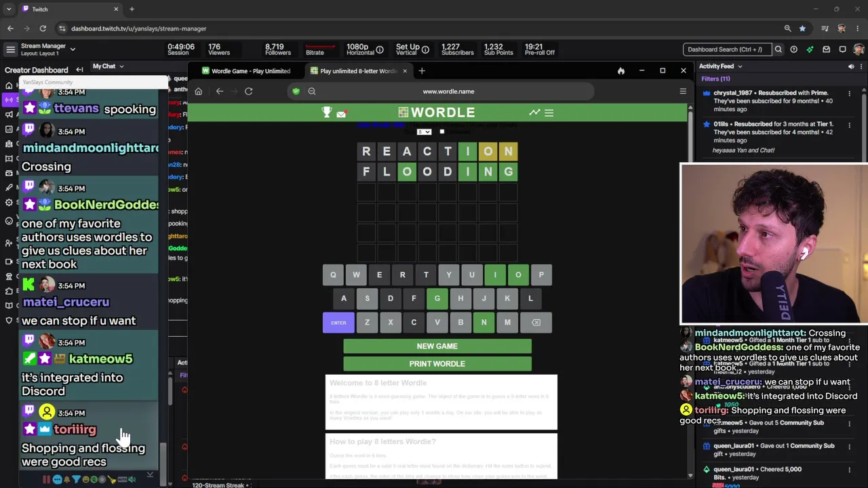Bookmark star icon in Chrome address bar
This screenshot has height=488, width=868.
click(803, 28)
